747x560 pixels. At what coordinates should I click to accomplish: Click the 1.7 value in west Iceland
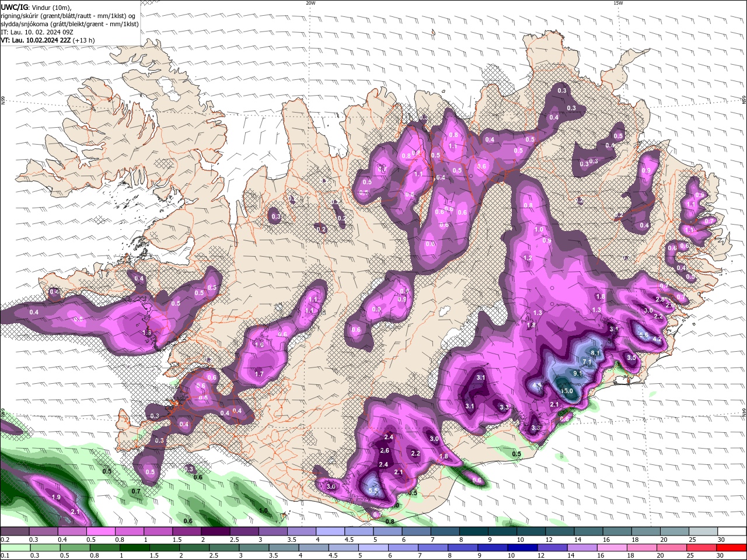pos(259,374)
